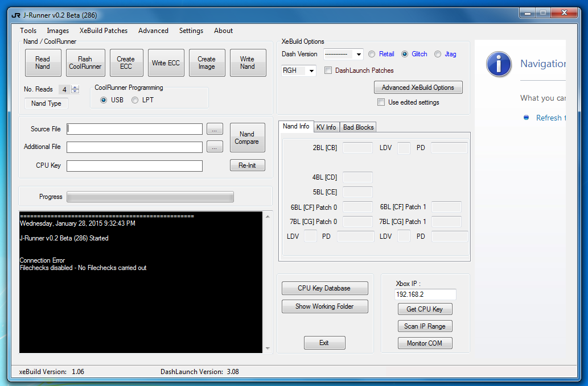Open the About menu
The width and height of the screenshot is (588, 386).
pyautogui.click(x=224, y=31)
